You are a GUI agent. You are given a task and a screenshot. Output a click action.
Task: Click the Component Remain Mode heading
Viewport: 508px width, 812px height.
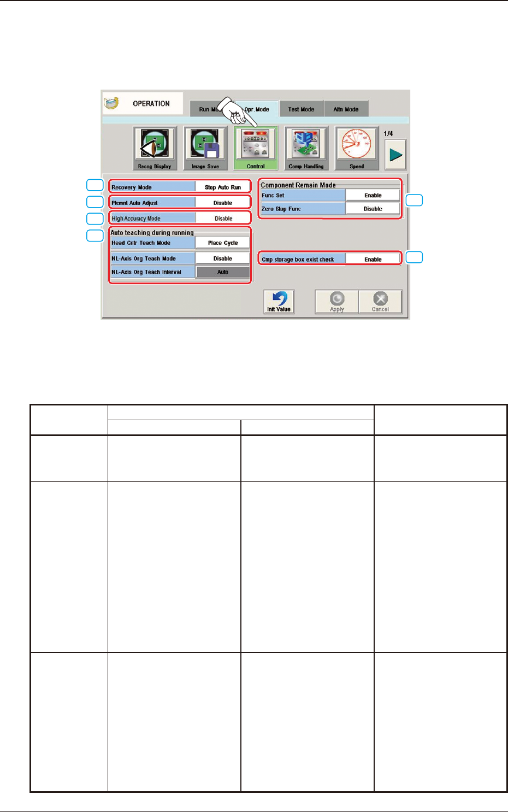[x=298, y=185]
